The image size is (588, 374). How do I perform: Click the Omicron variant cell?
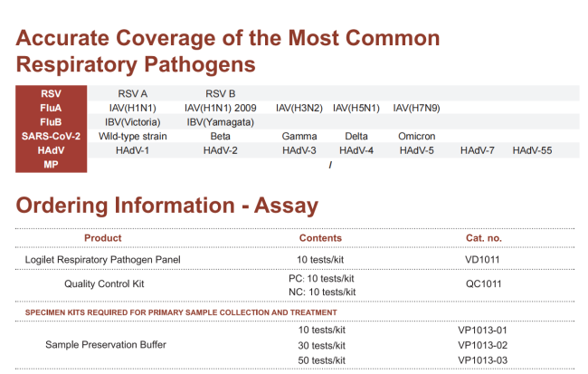[416, 136]
